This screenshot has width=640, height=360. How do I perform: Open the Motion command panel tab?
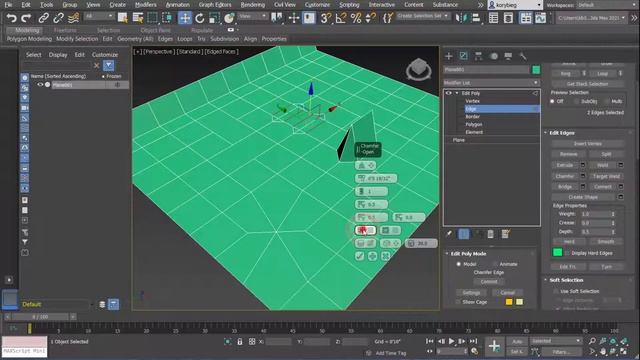[494, 56]
